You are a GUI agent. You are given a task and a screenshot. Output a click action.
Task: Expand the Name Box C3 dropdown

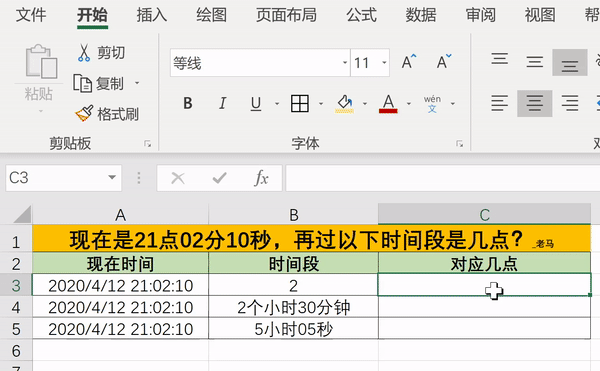click(112, 177)
